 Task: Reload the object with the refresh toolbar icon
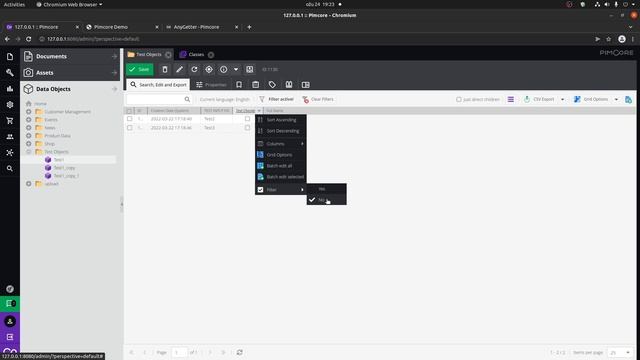pos(194,69)
